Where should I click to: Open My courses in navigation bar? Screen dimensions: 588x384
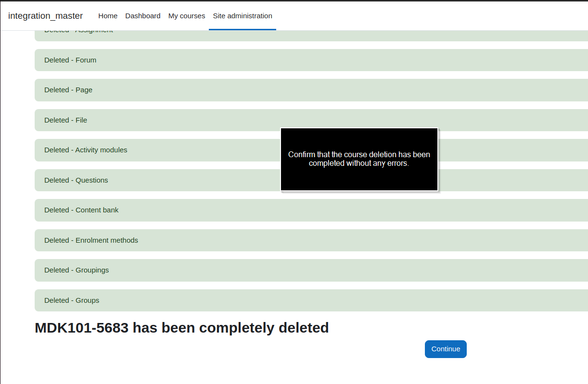click(x=187, y=16)
